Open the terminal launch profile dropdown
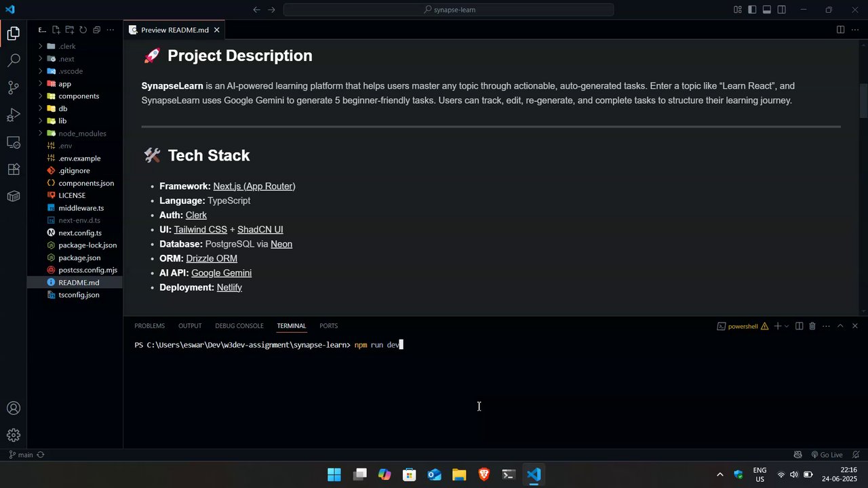The width and height of the screenshot is (868, 488). click(x=787, y=326)
